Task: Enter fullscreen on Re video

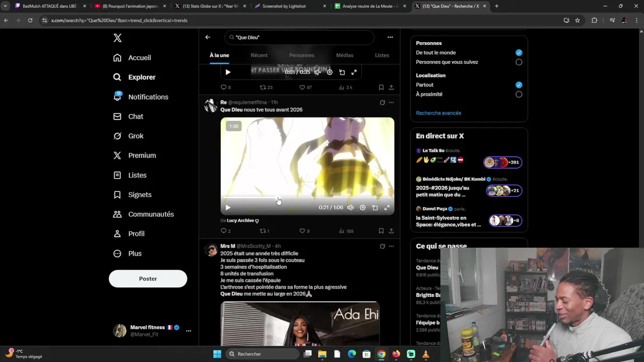Action: (387, 208)
